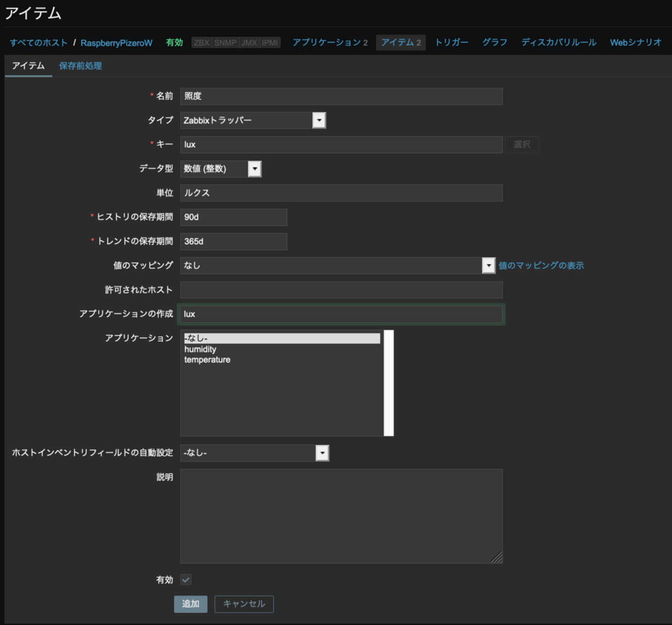672x625 pixels.
Task: Go to the RaspberryPizeroW host link
Action: point(116,43)
